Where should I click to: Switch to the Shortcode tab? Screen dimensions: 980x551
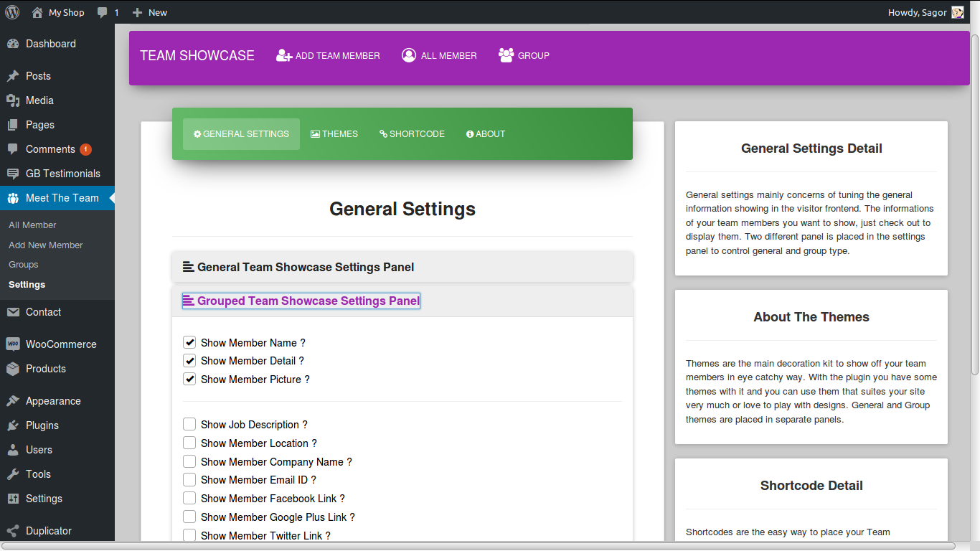(x=413, y=134)
